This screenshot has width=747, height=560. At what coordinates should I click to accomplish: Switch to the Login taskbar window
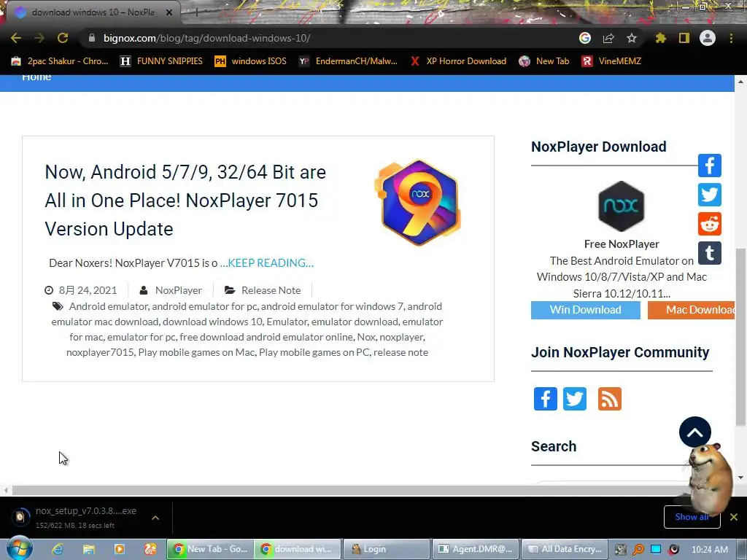click(x=387, y=549)
